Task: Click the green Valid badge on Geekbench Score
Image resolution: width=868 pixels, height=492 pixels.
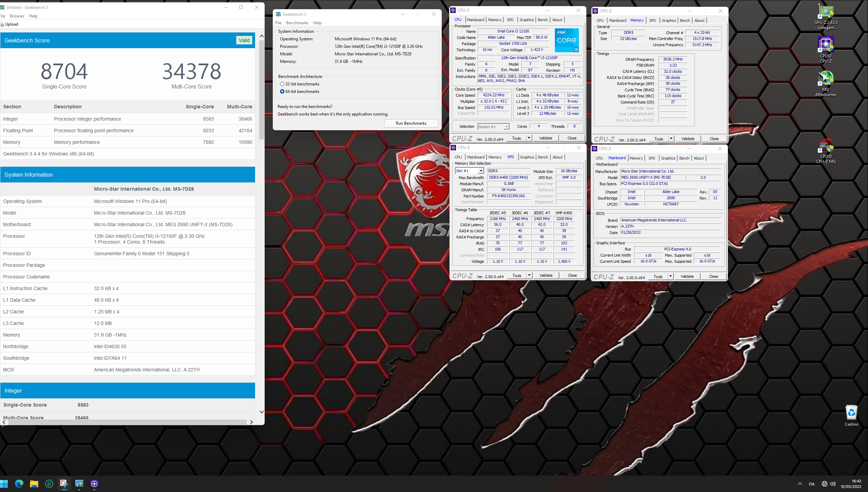Action: click(x=244, y=40)
